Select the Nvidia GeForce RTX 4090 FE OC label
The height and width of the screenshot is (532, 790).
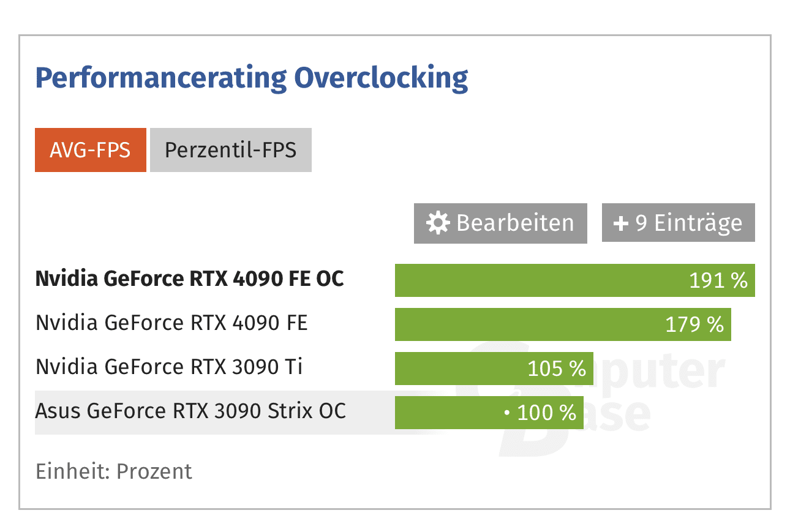click(190, 279)
